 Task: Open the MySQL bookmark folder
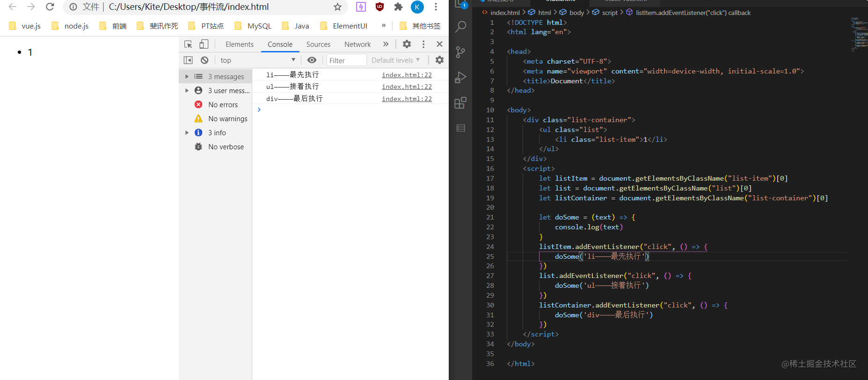click(x=253, y=26)
